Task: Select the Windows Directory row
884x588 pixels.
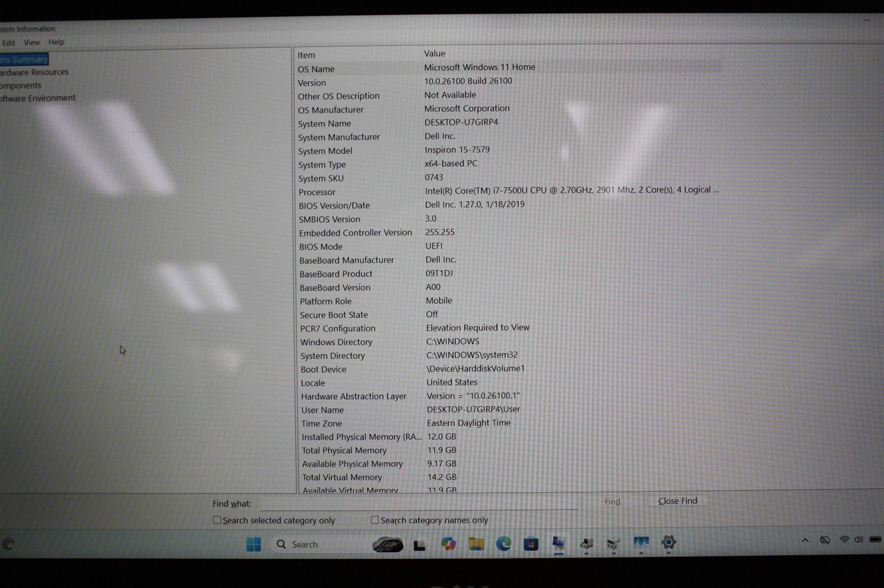Action: pyautogui.click(x=509, y=342)
